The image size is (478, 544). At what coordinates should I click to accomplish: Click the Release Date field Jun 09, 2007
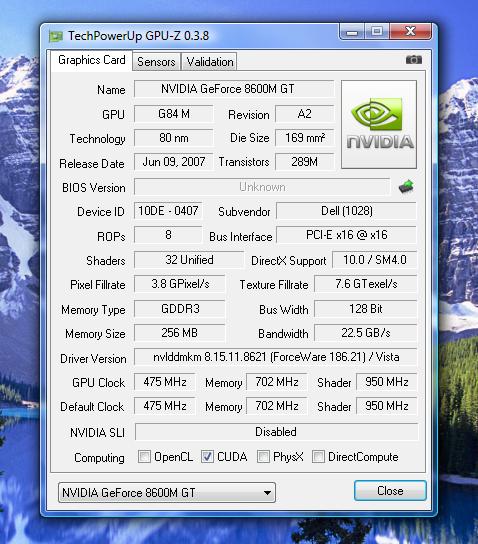(173, 162)
